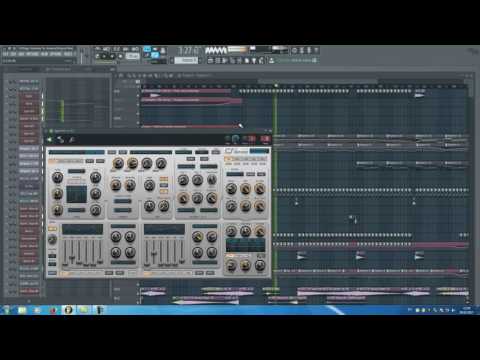The image size is (480, 360).
Task: Click the system clock in the taskbar tray
Action: click(466, 310)
